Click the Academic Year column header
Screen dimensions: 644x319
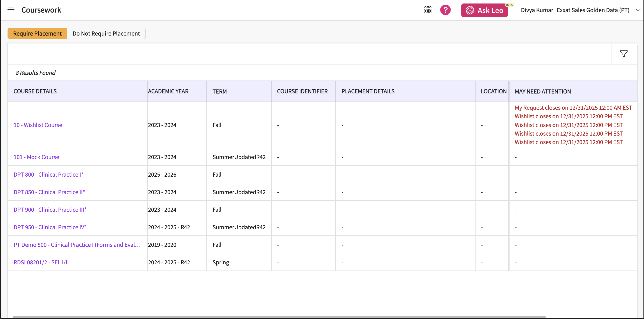click(x=168, y=91)
